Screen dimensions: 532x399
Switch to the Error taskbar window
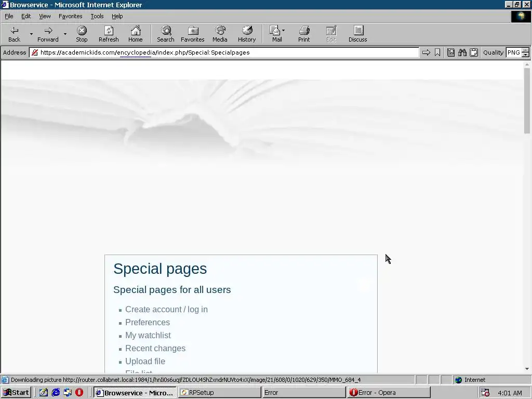[x=303, y=393]
